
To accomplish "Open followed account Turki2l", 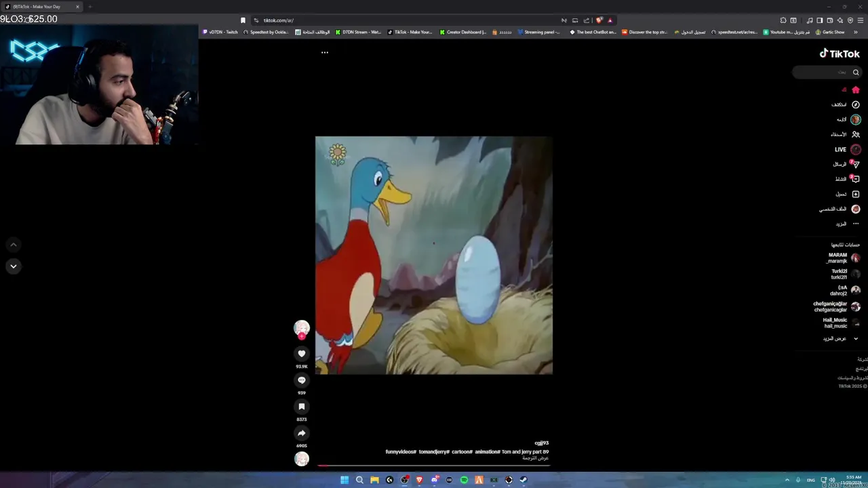I will point(845,274).
